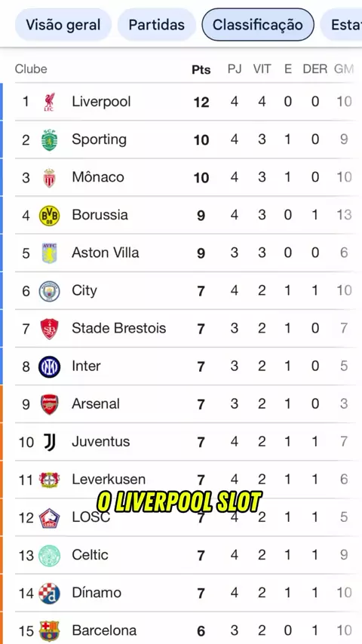Click the LOSC team row
Viewport: 362px width, 644px height.
point(186,517)
